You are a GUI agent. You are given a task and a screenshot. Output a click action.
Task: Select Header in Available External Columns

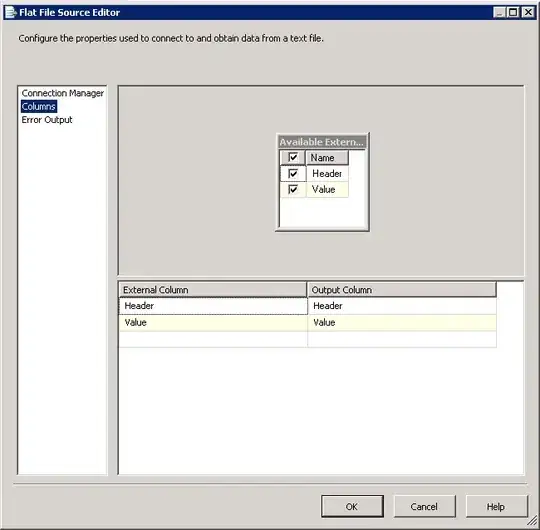point(327,174)
